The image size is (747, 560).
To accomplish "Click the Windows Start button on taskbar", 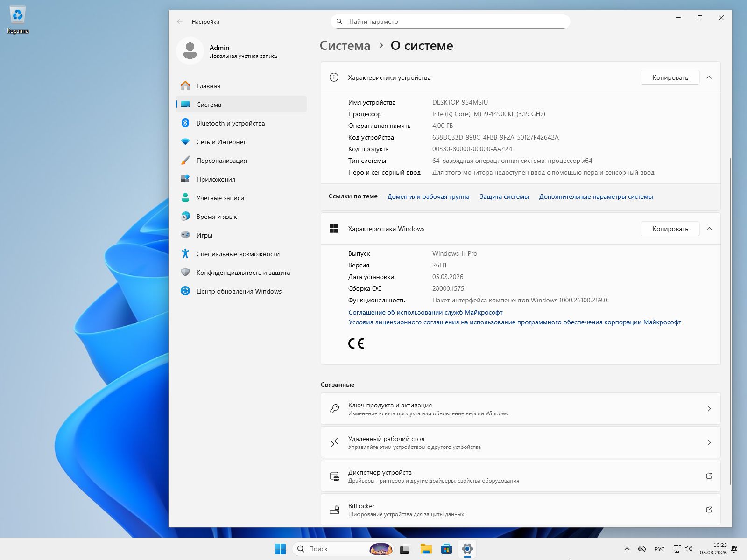I will [280, 549].
